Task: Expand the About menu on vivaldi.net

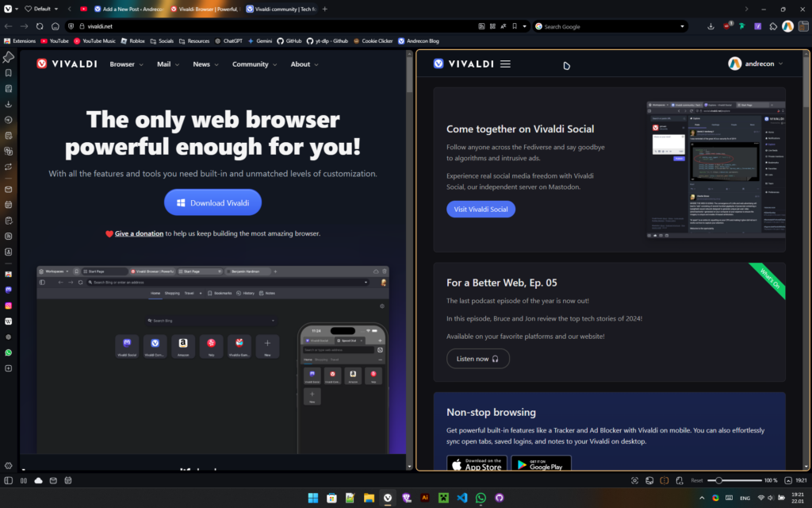Action: pyautogui.click(x=304, y=64)
